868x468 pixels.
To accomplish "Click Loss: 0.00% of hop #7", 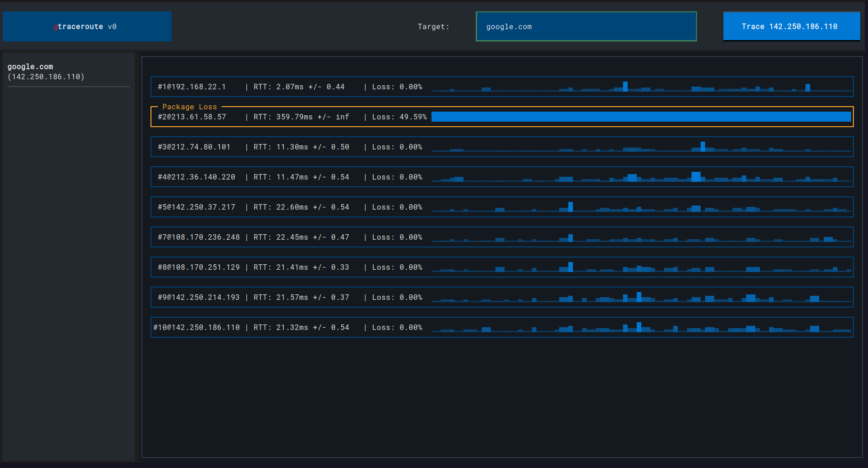I will (x=397, y=237).
